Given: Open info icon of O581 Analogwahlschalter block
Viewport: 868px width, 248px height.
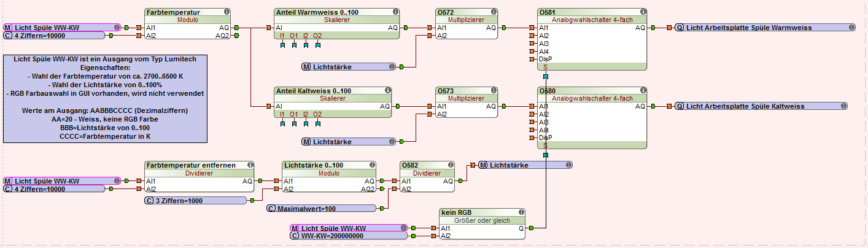Looking at the screenshot, I should point(642,12).
